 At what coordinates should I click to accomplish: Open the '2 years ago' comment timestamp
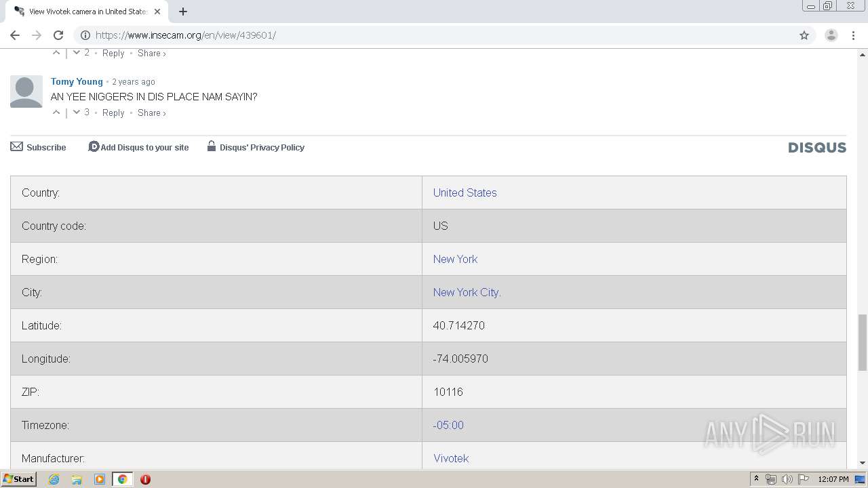134,82
